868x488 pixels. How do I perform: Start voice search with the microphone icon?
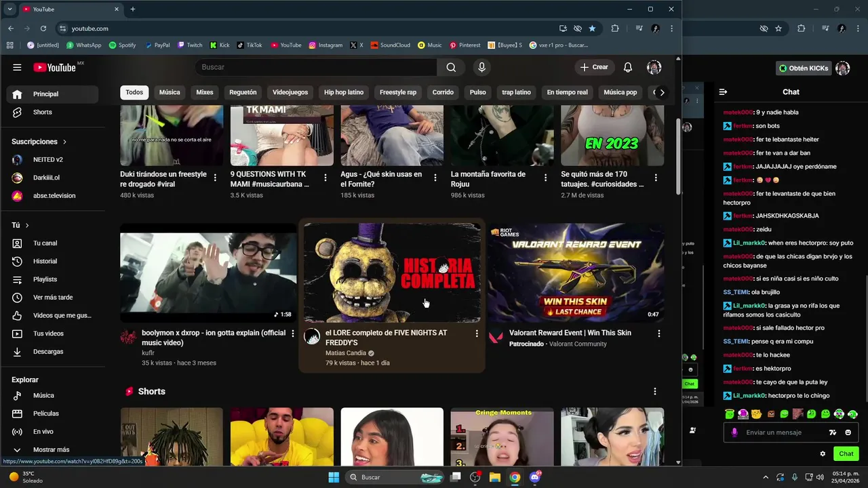(x=481, y=67)
